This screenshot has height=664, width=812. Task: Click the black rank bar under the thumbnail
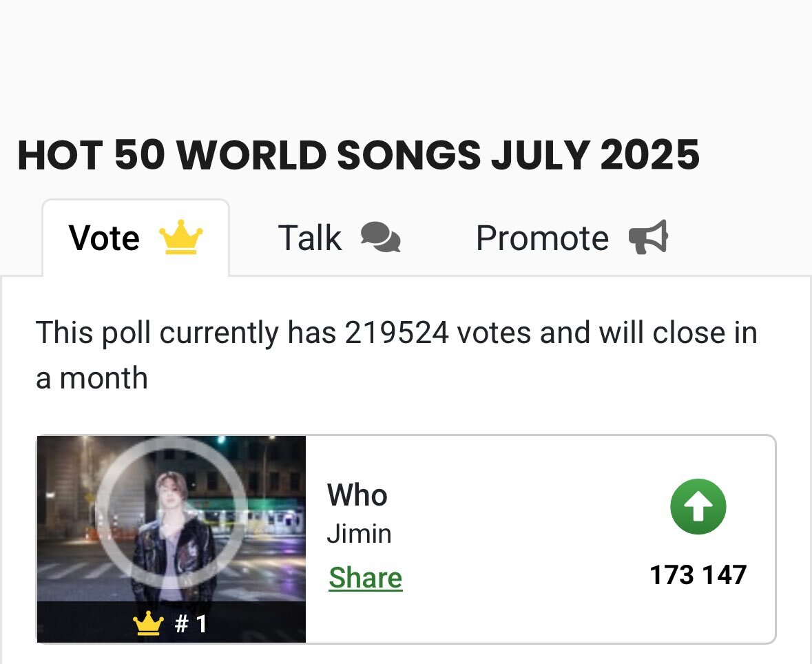pyautogui.click(x=171, y=622)
